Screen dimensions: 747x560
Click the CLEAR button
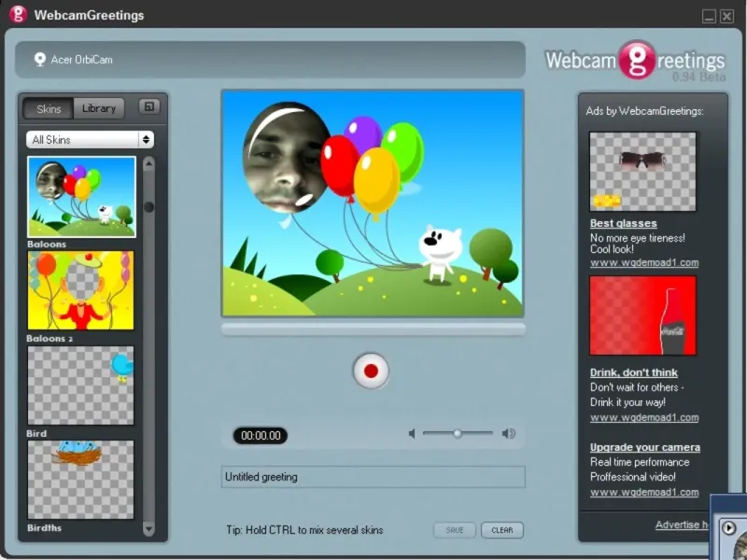click(502, 530)
